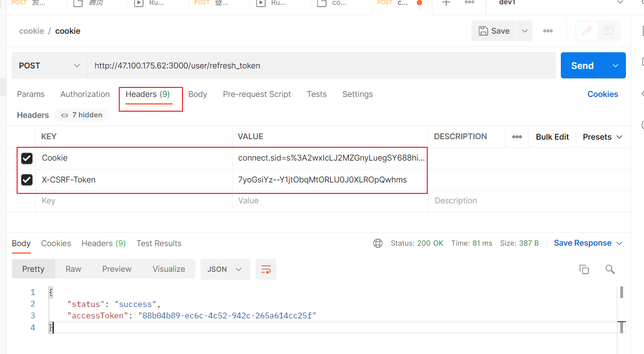Open the three-dot options next to Save
The height and width of the screenshot is (354, 644).
click(x=548, y=31)
